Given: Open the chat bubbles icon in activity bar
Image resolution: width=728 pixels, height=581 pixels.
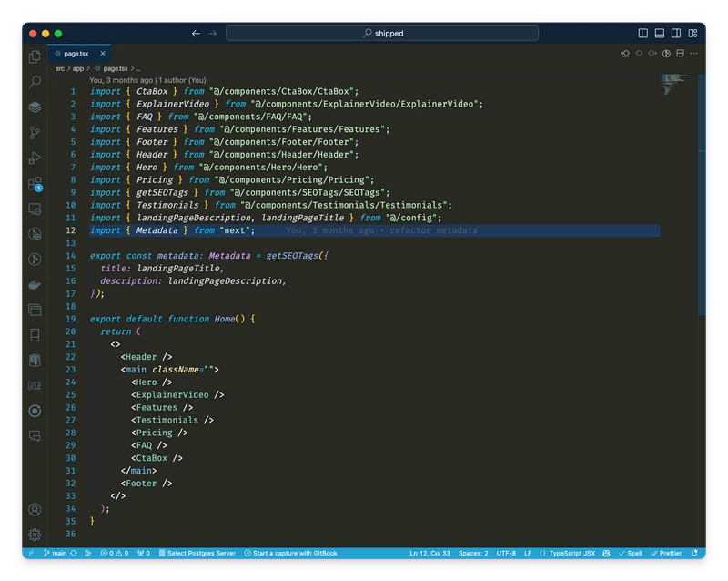Looking at the screenshot, I should pos(35,435).
